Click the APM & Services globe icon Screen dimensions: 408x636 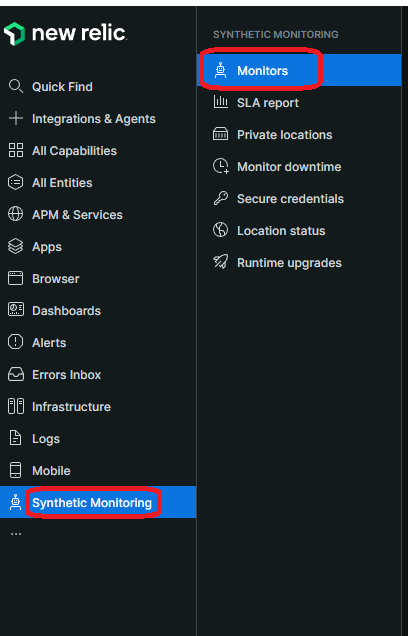[15, 214]
